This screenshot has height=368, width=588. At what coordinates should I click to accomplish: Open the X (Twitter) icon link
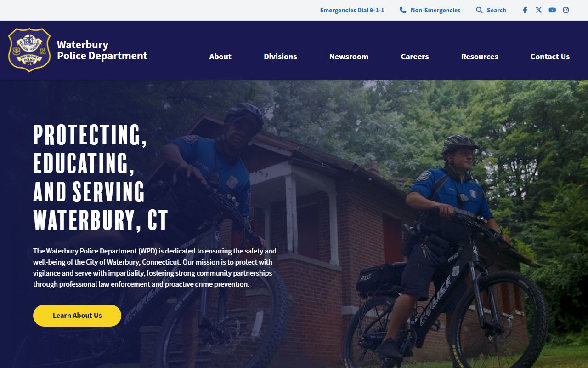538,10
